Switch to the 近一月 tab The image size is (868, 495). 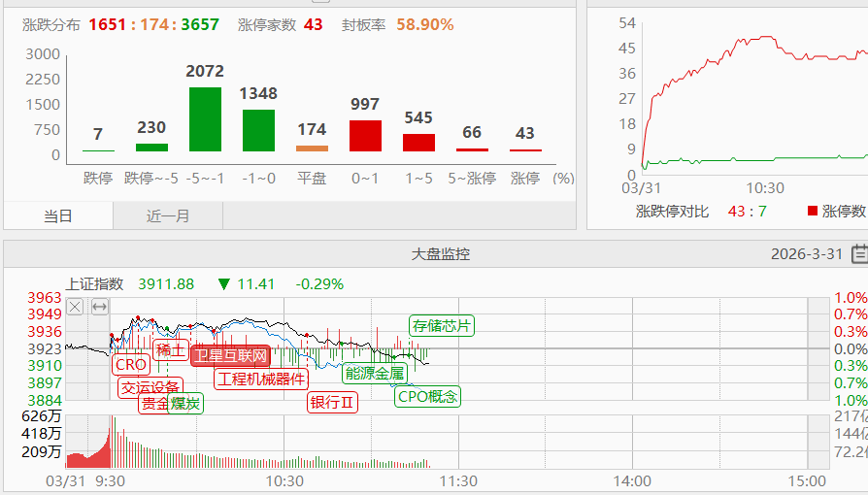coord(168,215)
